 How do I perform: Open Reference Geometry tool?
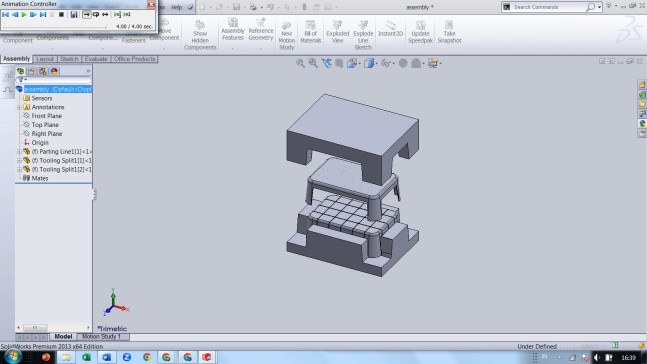[261, 30]
